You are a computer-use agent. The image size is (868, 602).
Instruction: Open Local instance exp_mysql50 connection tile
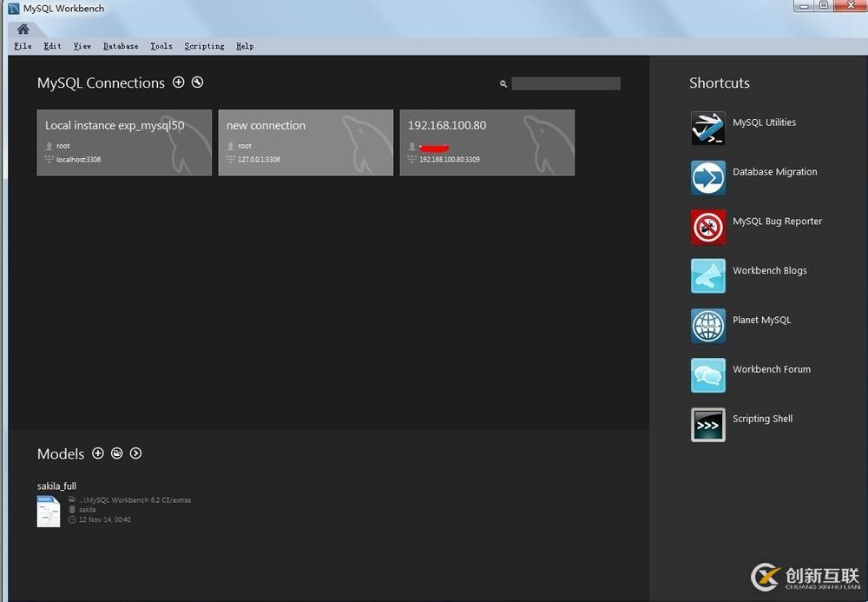tap(124, 142)
